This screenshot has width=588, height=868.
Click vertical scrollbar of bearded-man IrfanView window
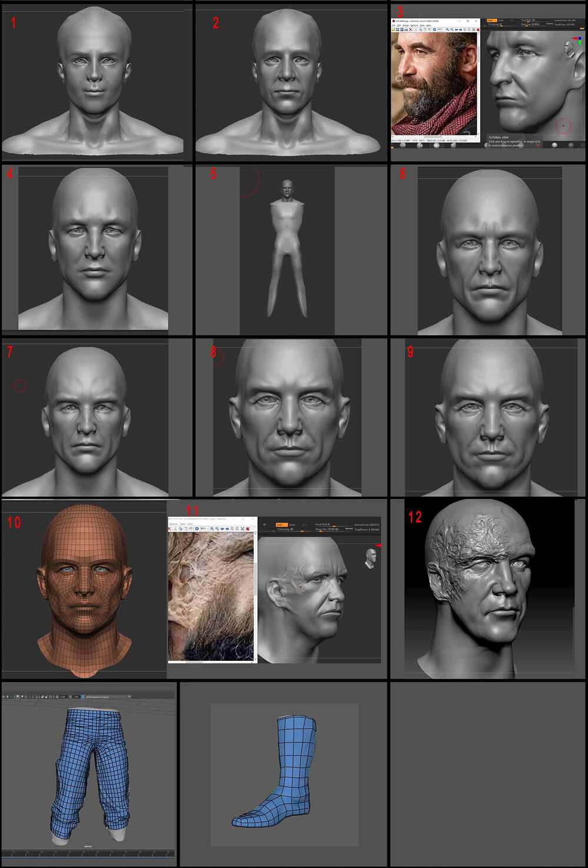pos(477,84)
